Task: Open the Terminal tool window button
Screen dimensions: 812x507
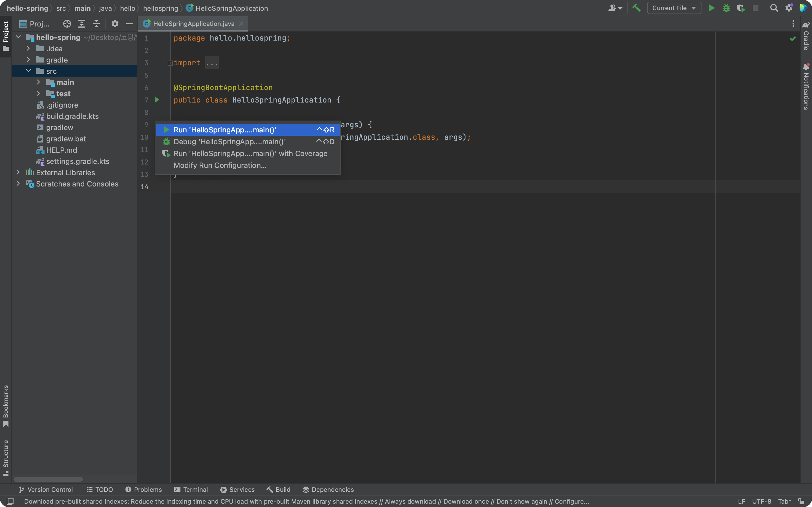Action: point(191,490)
